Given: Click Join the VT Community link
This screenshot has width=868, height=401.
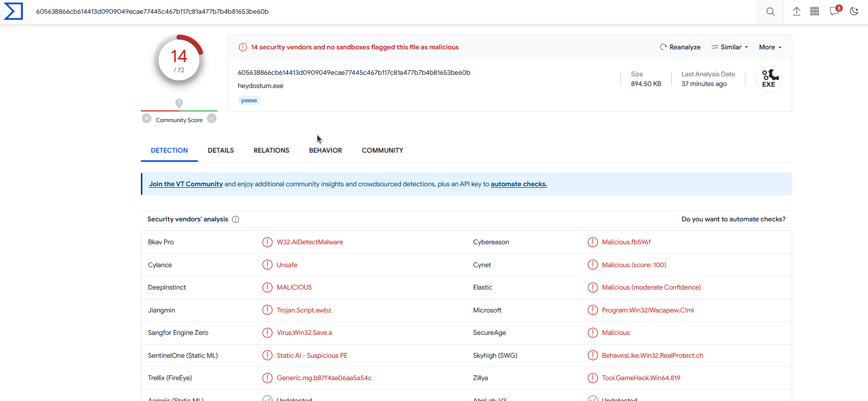Looking at the screenshot, I should click(x=186, y=184).
